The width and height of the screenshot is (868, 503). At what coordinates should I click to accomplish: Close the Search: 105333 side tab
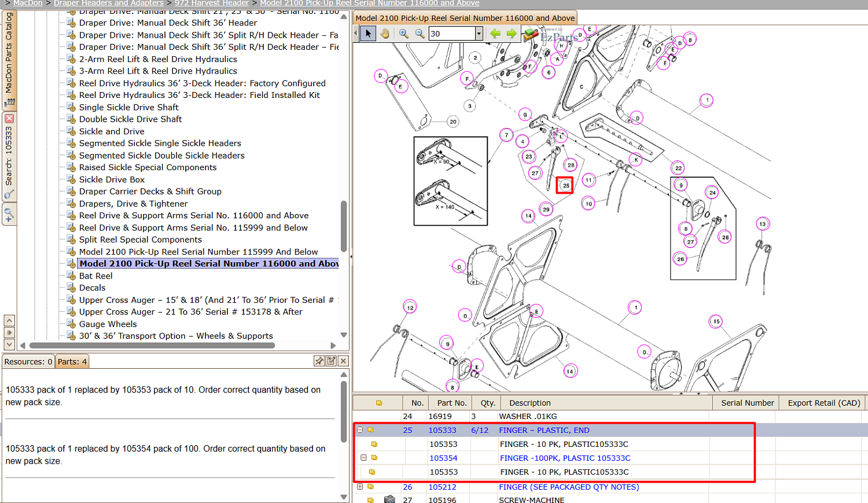click(x=9, y=119)
